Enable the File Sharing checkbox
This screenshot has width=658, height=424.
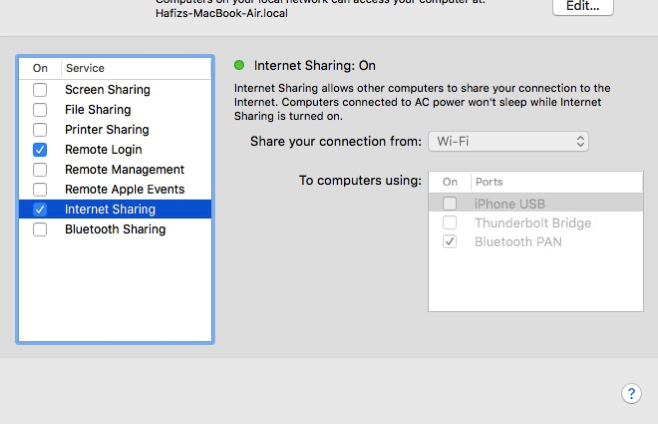pos(40,110)
